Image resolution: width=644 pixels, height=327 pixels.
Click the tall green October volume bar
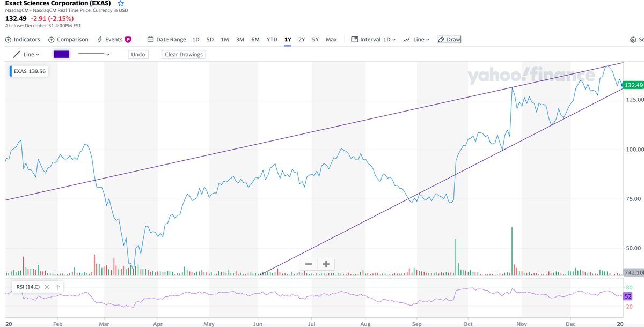click(512, 251)
